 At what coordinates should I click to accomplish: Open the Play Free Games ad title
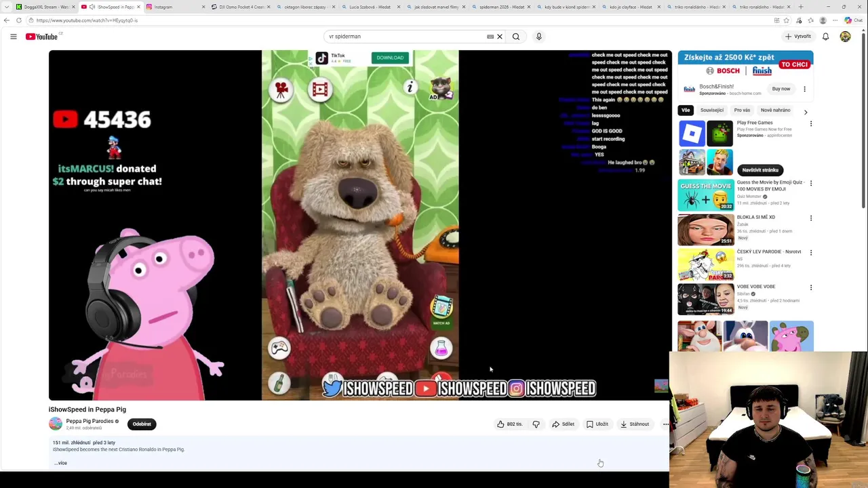point(755,123)
